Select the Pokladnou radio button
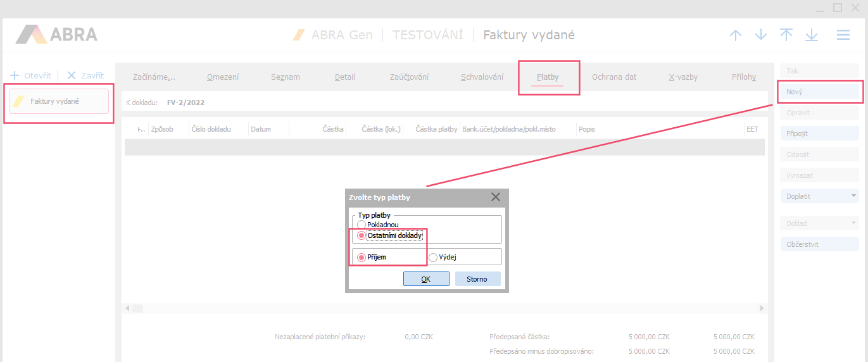868x362 pixels. pyautogui.click(x=362, y=225)
